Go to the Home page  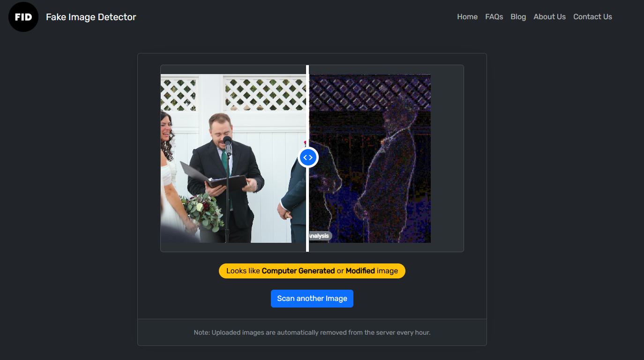467,17
